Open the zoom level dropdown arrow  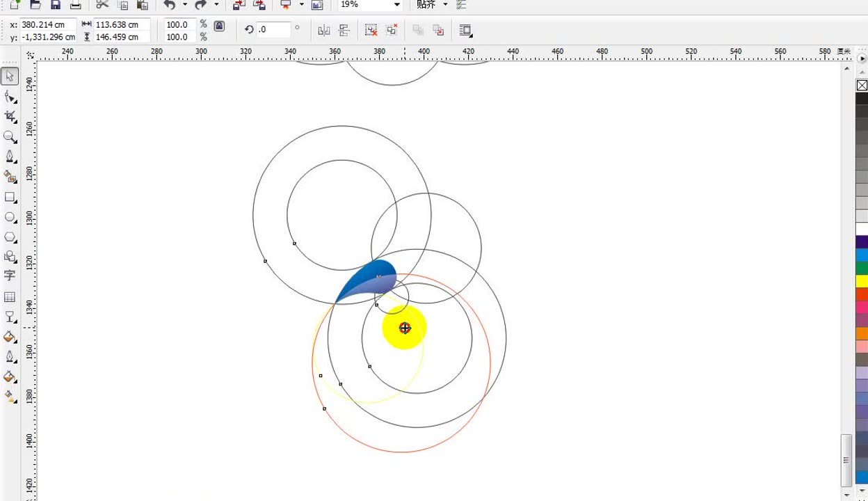coord(397,4)
